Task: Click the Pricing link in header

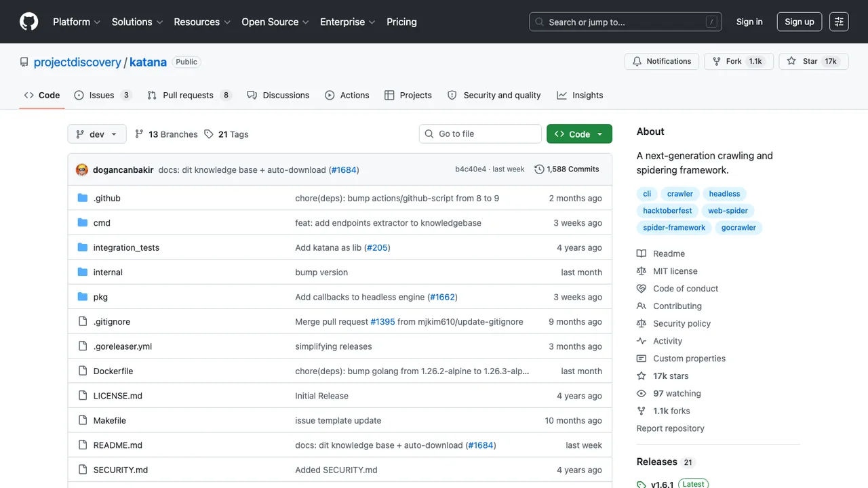Action: tap(401, 22)
